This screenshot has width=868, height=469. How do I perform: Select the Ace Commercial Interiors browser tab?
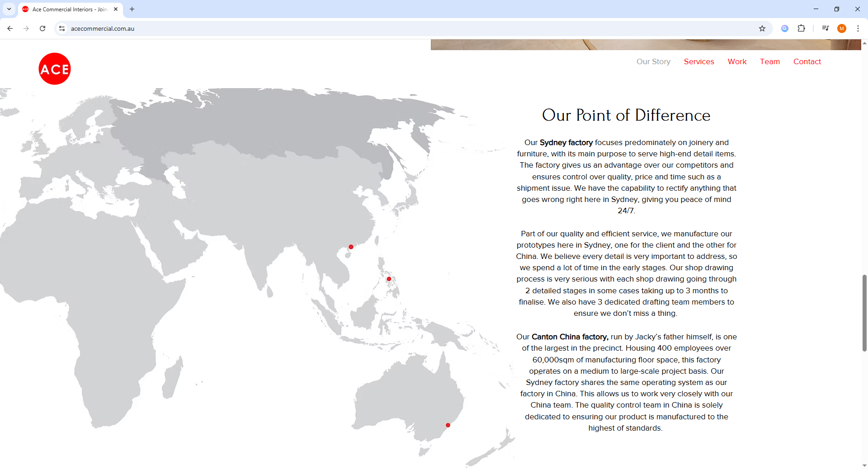[70, 9]
